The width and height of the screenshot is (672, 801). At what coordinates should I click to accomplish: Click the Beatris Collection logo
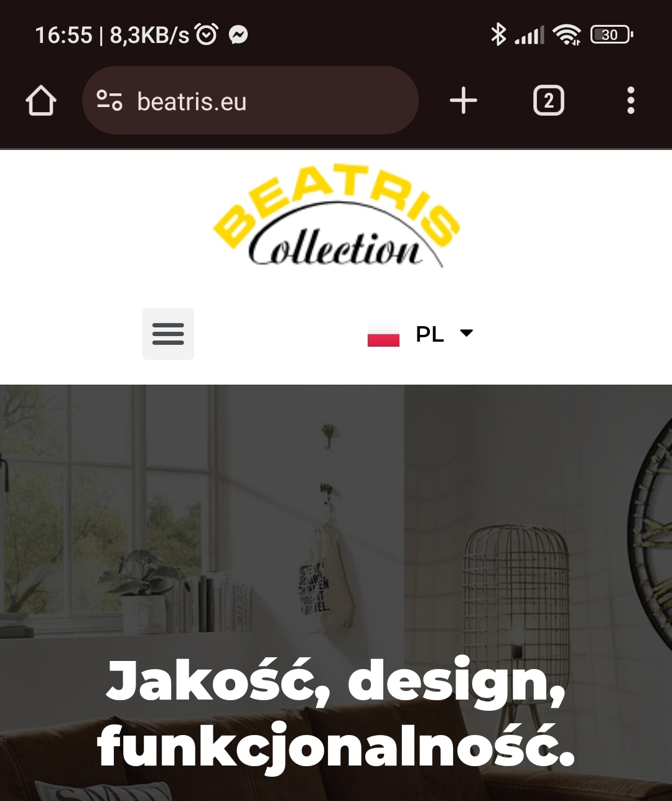[x=336, y=216]
